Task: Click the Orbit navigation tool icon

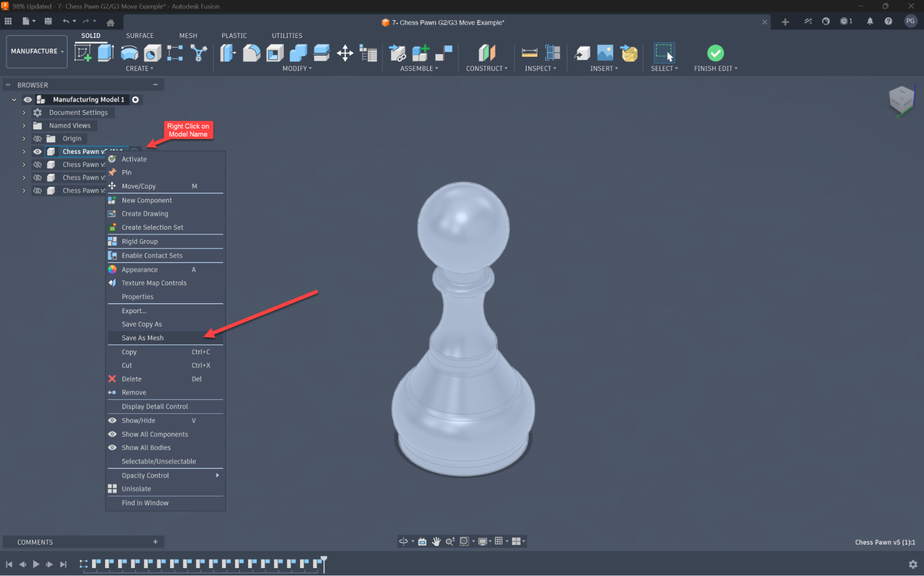Action: (404, 541)
